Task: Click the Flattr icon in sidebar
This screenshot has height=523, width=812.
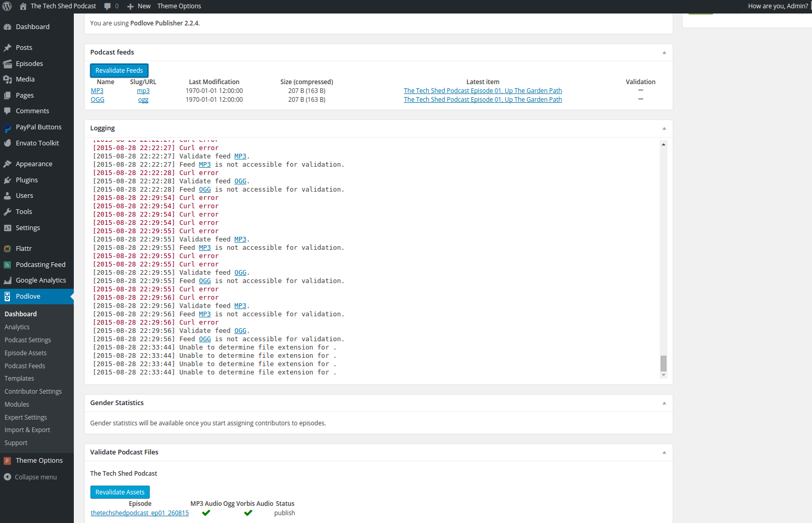Action: (7, 249)
